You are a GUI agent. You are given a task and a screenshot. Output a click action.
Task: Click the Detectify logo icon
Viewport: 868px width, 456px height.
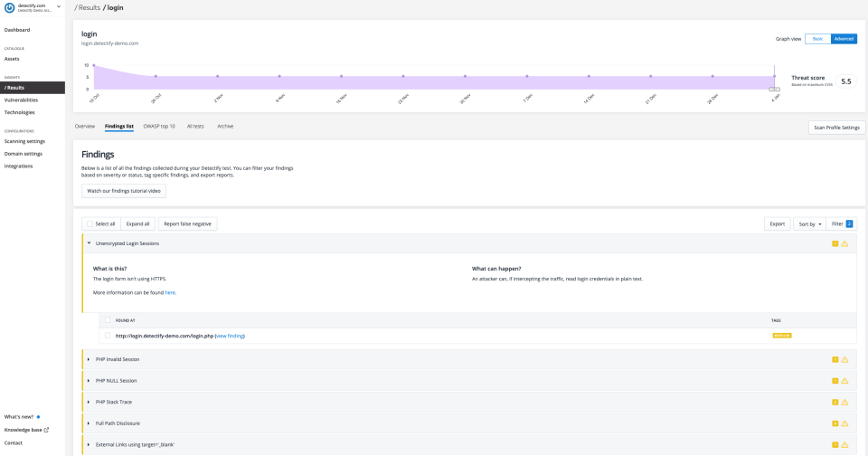click(10, 8)
